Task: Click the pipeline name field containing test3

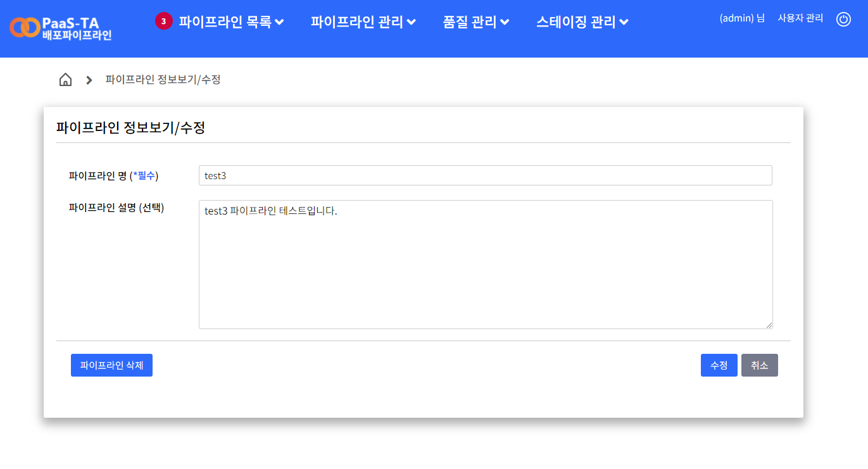Action: (485, 175)
